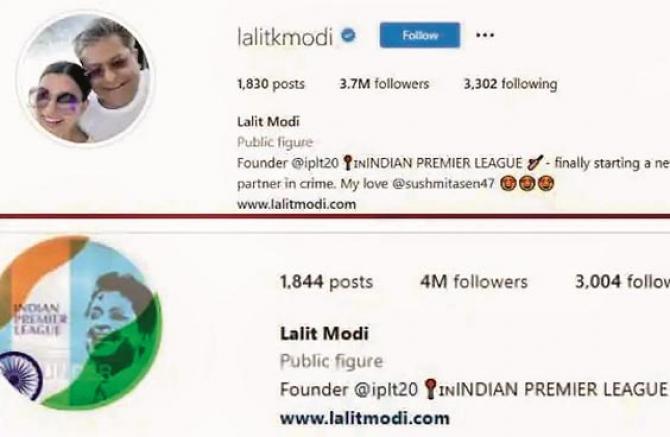Screen dimensions: 670x437
Task: View the 4M followers list
Action: tap(474, 282)
